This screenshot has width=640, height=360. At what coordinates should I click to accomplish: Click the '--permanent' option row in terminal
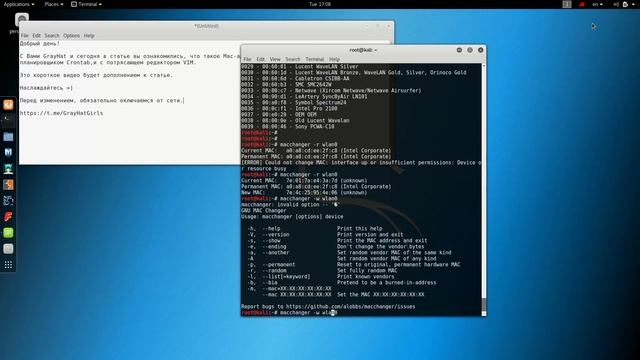pos(353,264)
